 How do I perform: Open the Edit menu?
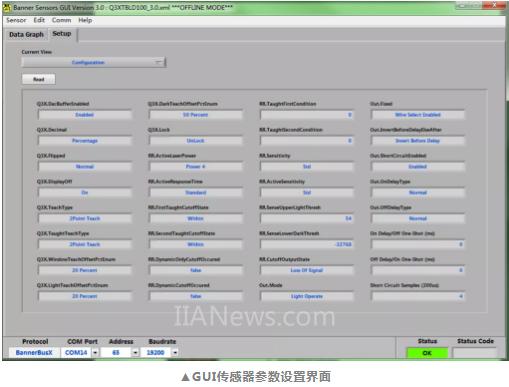pyautogui.click(x=39, y=20)
